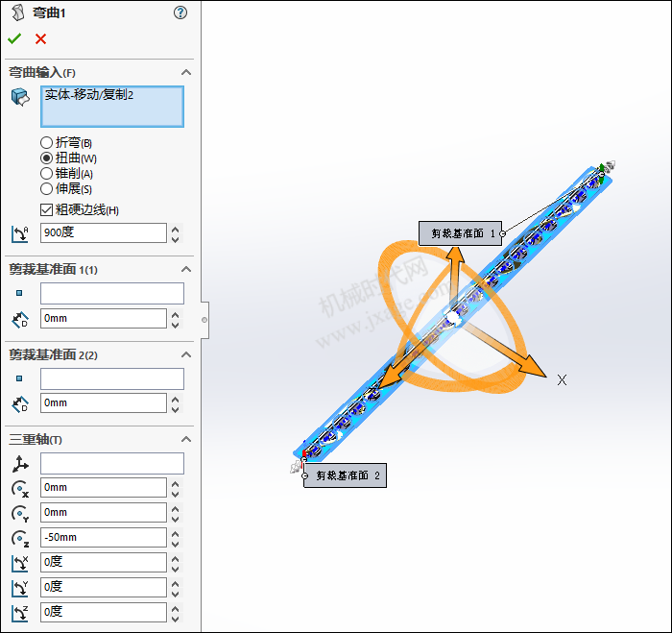The width and height of the screenshot is (672, 633).
Task: Increase trim plane 2 distance with up arrow
Action: click(x=176, y=400)
